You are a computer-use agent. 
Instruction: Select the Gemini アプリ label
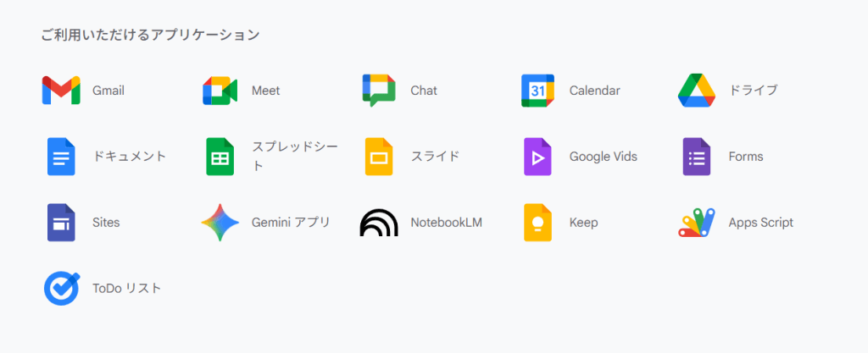coord(291,223)
